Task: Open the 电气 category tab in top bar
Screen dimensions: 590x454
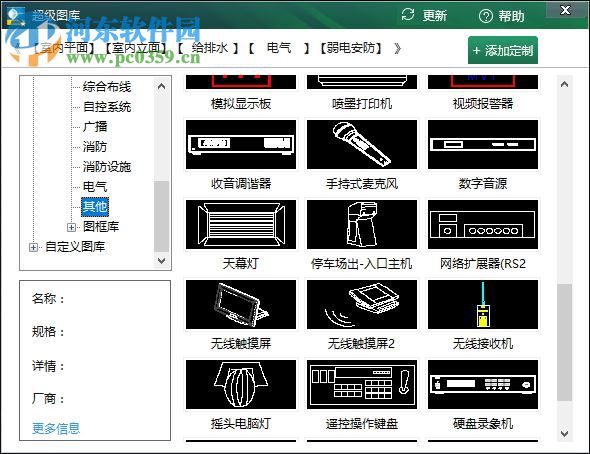Action: coord(279,48)
